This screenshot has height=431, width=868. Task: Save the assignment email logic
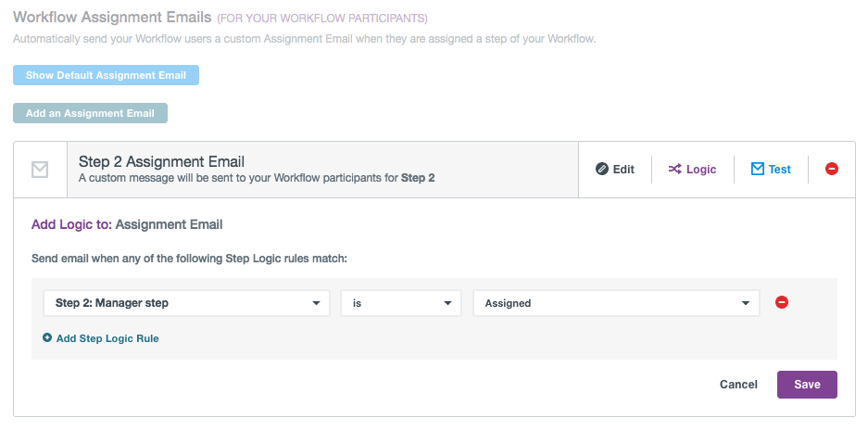click(807, 385)
